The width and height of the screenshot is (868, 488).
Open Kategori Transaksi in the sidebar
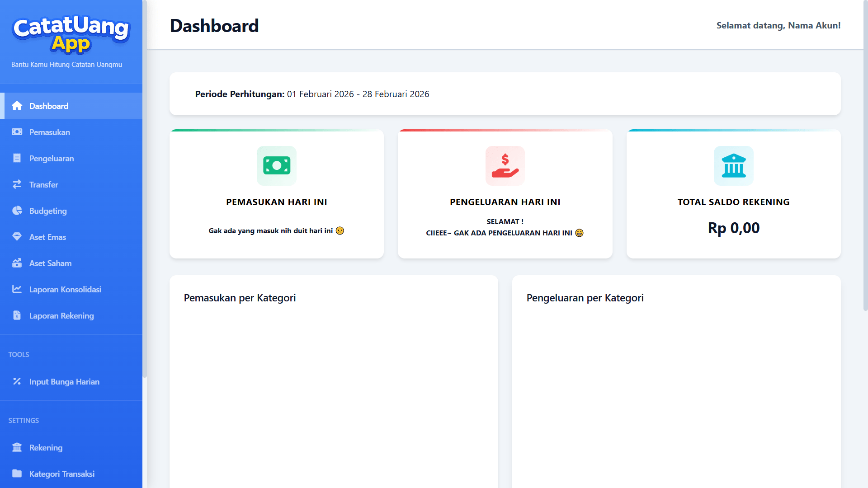click(61, 474)
